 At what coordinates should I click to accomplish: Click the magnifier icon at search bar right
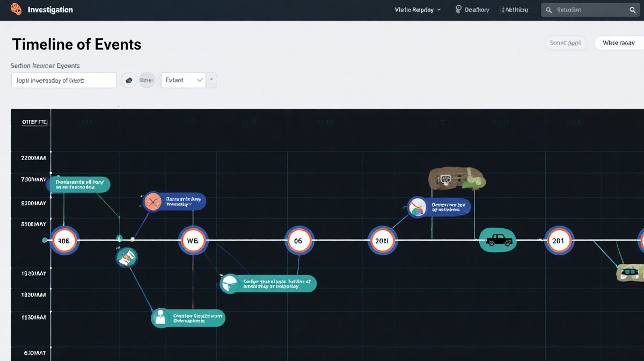click(633, 10)
